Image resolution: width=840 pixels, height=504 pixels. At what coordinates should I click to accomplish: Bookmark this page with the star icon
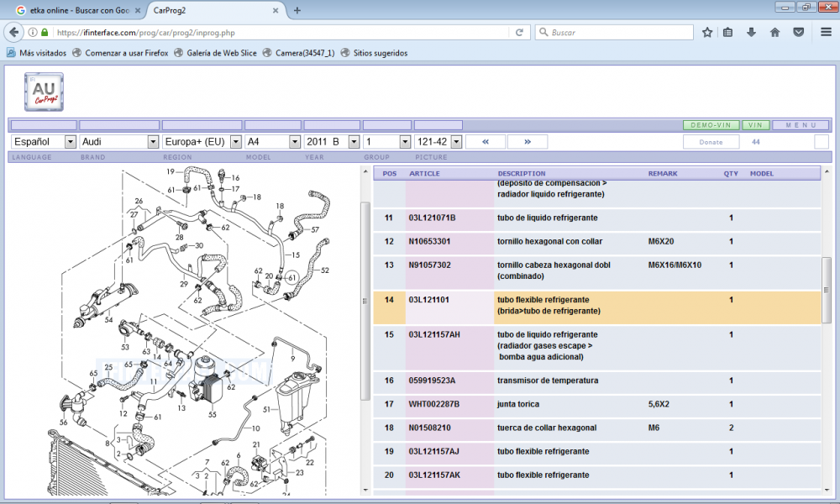point(707,33)
